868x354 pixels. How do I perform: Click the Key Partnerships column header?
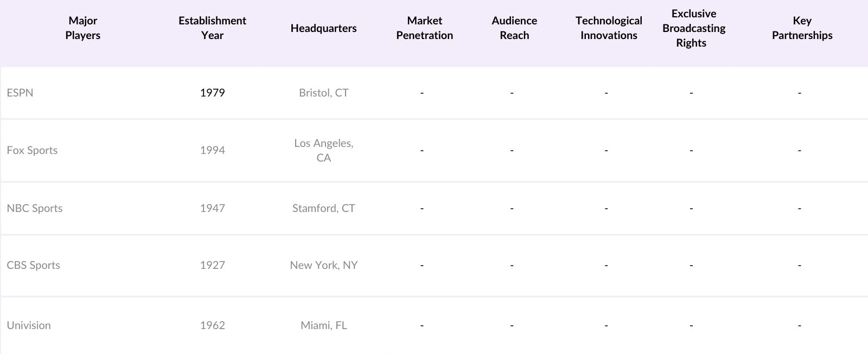point(802,28)
